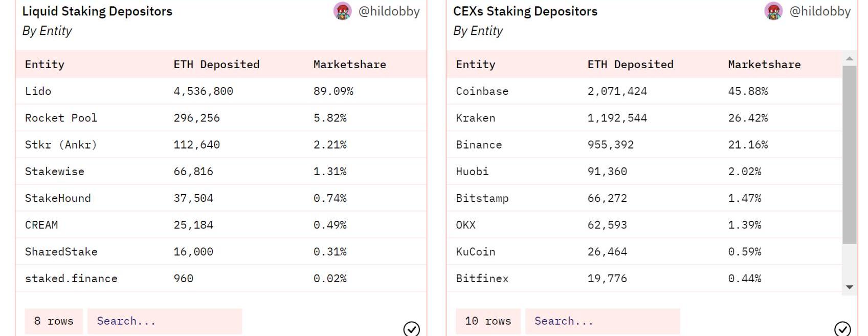868x336 pixels.
Task: Click checkmark icon under CEXs Staking table
Action: pyautogui.click(x=842, y=328)
